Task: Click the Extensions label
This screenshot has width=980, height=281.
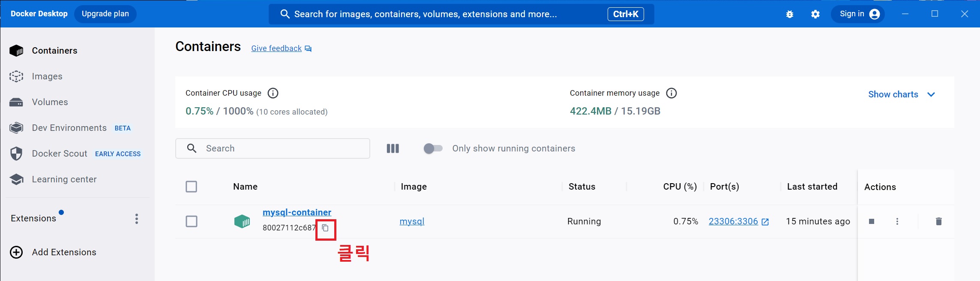Action: [33, 218]
